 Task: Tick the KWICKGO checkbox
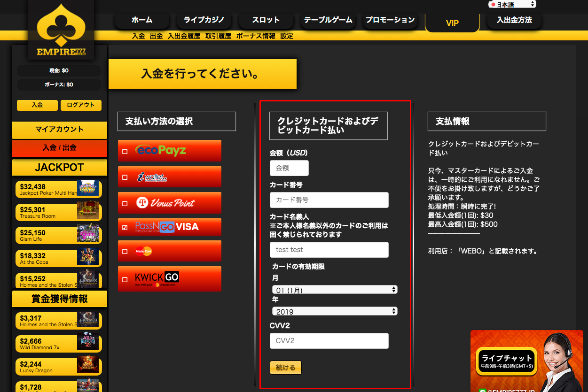click(125, 280)
